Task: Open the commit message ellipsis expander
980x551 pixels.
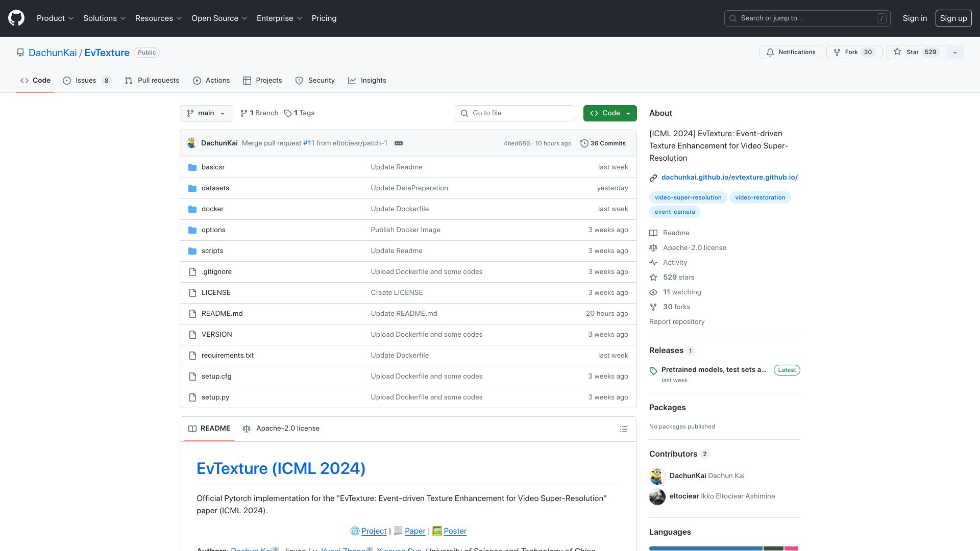Action: click(399, 143)
